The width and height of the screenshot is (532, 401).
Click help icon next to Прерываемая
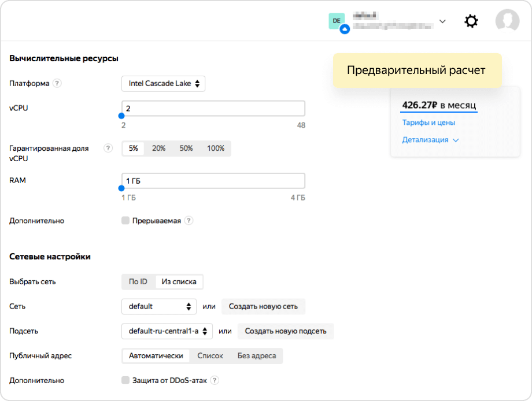click(x=189, y=221)
